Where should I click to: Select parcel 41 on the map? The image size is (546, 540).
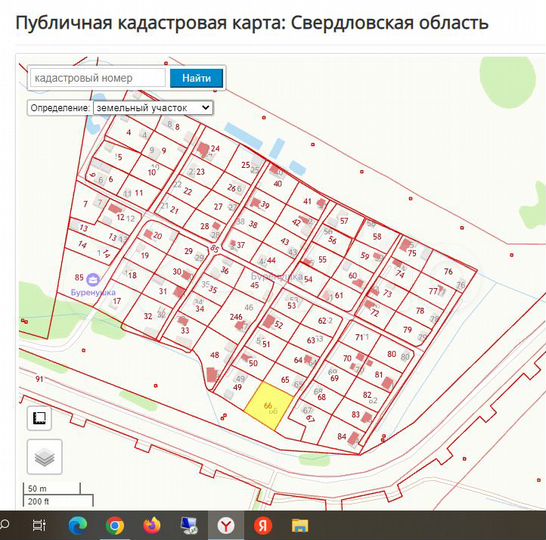307,201
